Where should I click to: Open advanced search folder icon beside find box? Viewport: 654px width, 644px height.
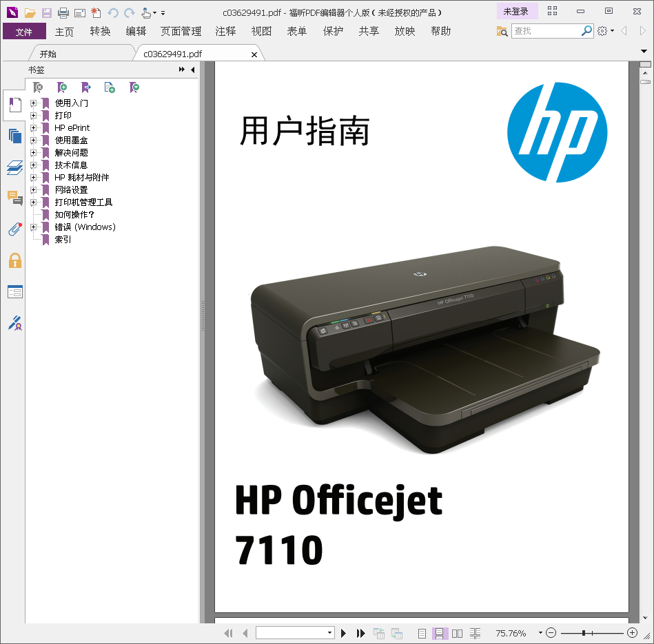(x=502, y=31)
